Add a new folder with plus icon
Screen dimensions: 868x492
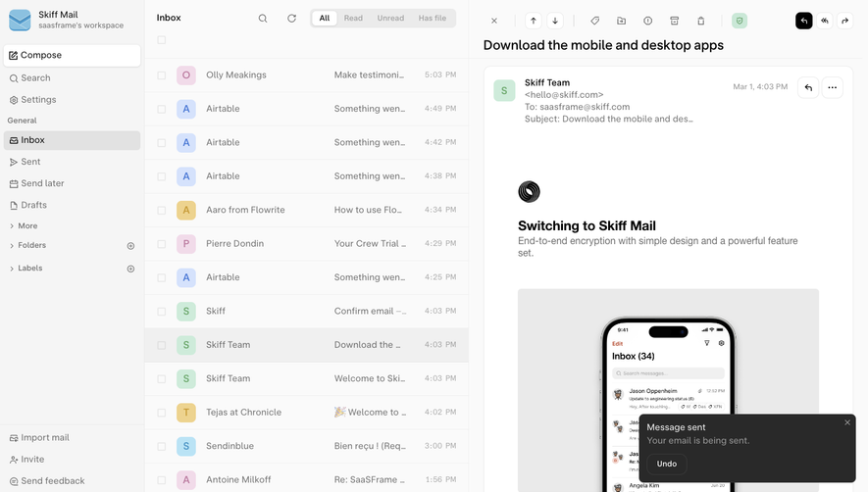tap(130, 246)
